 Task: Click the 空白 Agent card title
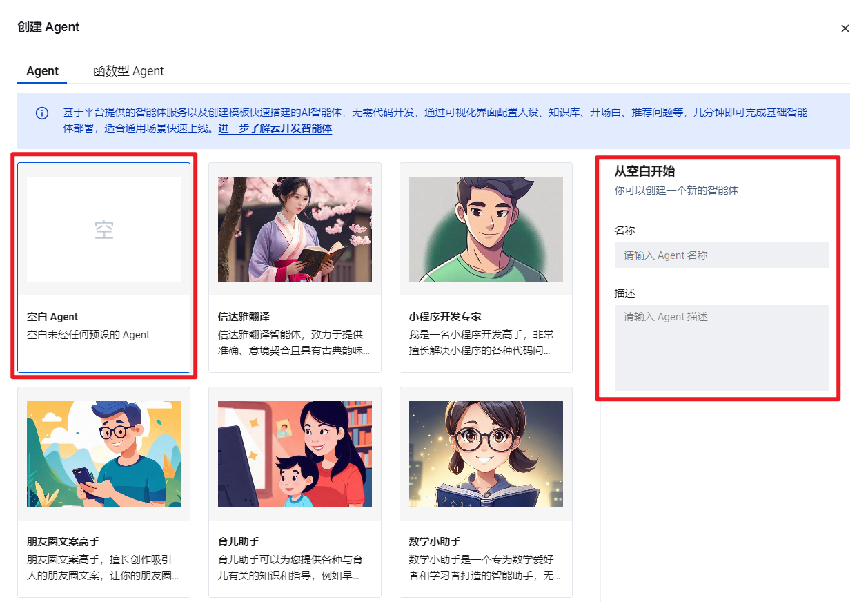(x=52, y=317)
